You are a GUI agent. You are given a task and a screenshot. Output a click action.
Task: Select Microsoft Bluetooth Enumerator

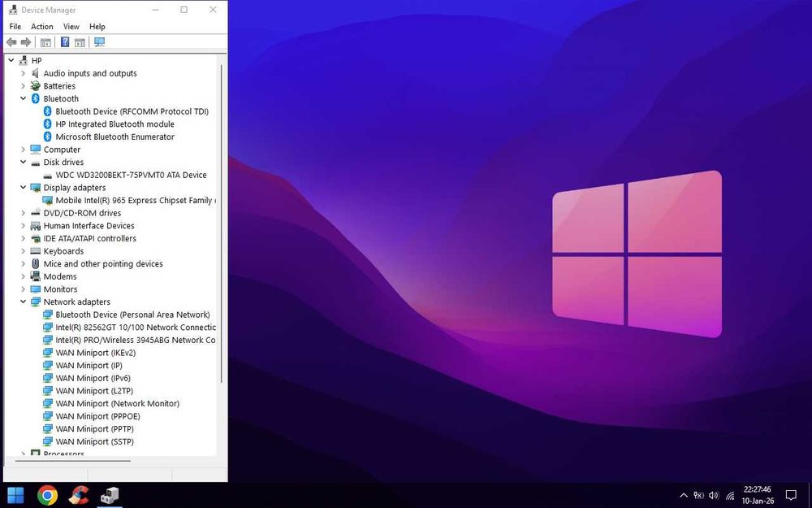115,137
